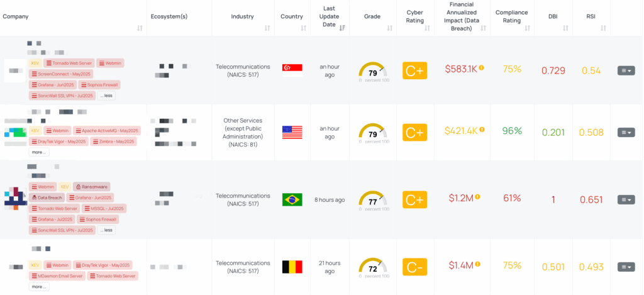Open action dropdown for the Singapore row
Image resolution: width=644 pixels, height=295 pixels.
(626, 70)
